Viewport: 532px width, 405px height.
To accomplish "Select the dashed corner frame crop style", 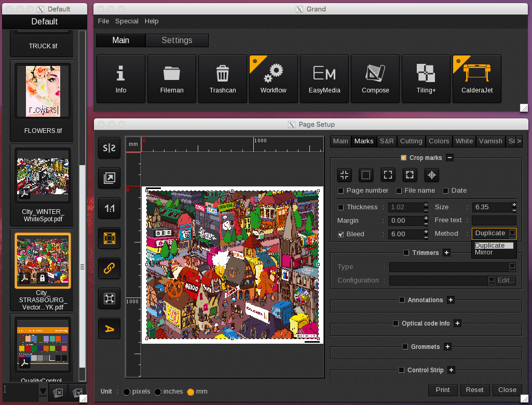I will (x=410, y=175).
